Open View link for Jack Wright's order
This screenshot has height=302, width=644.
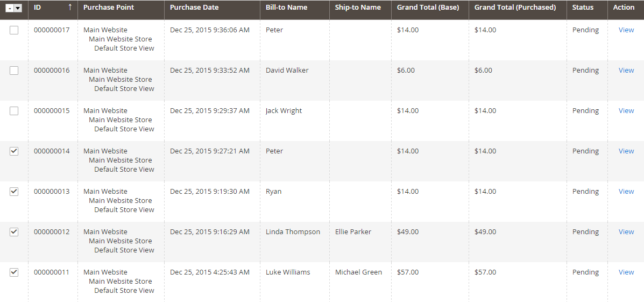click(626, 110)
